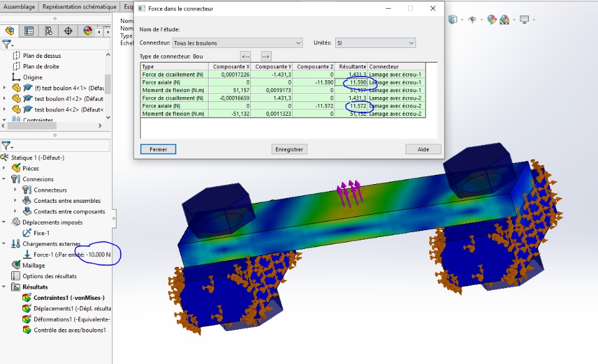Click the display style cube icon
The width and height of the screenshot is (598, 364).
453,19
